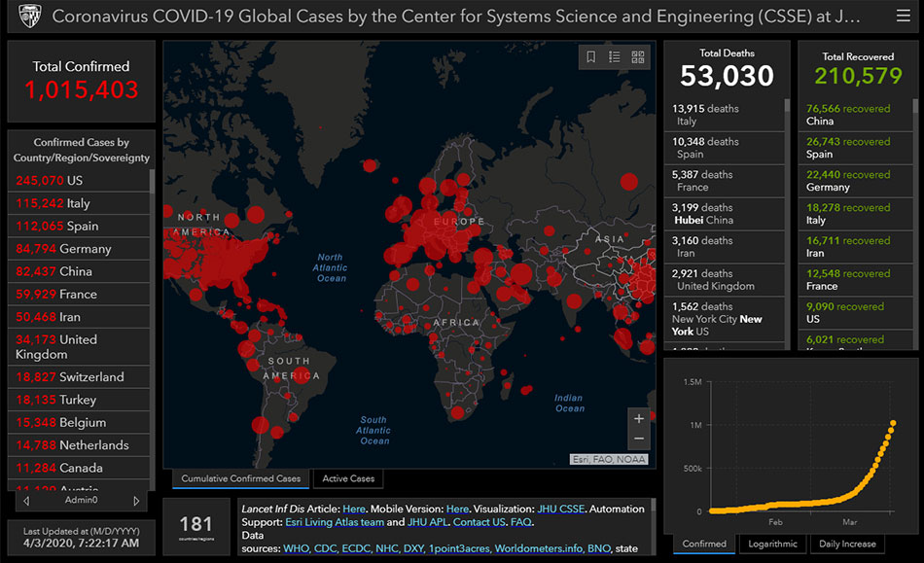
Task: Click Italy 18,278 recovered entry
Action: pos(856,214)
